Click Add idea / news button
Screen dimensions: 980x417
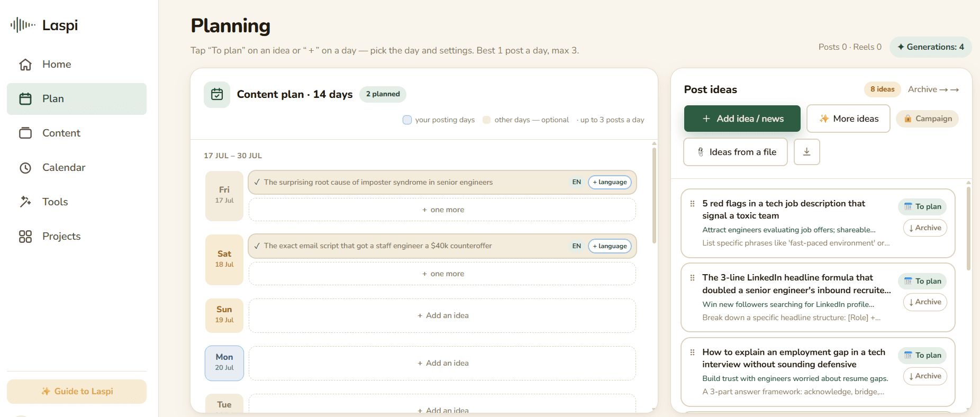[x=742, y=119]
